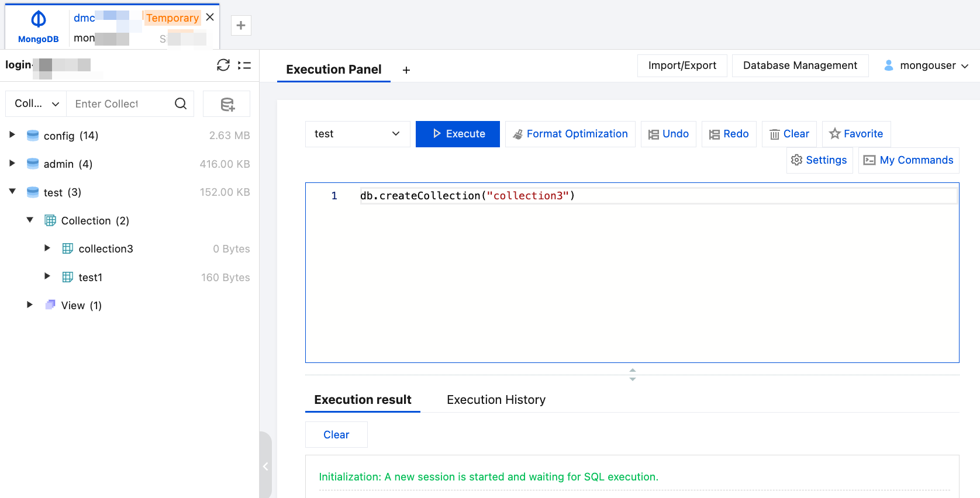Click the refresh database list icon
This screenshot has width=980, height=498.
tap(223, 65)
